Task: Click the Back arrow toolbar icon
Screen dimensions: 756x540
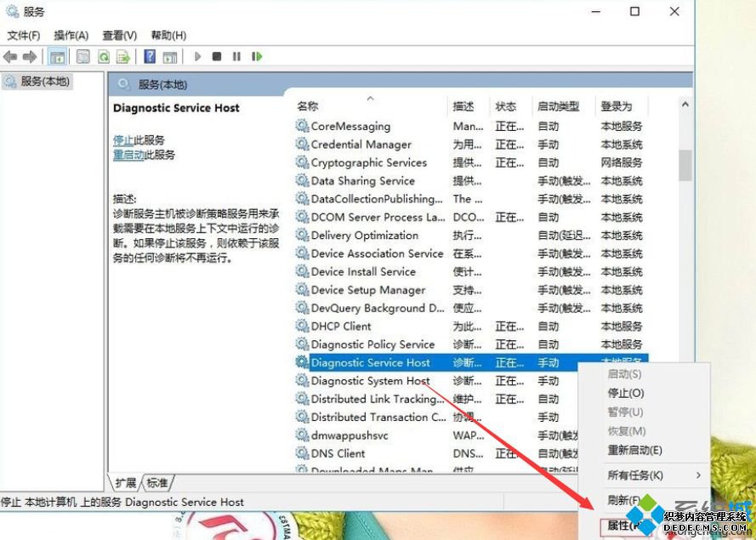Action: click(x=10, y=57)
